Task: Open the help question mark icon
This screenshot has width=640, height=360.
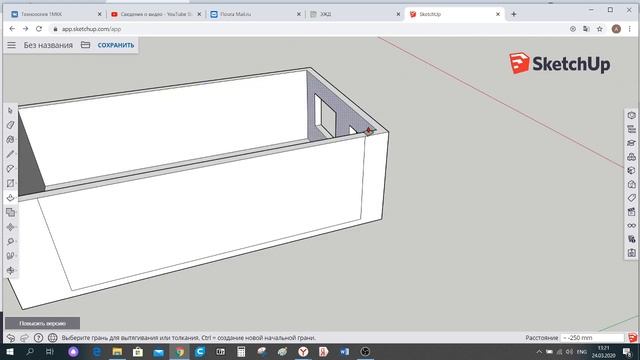Action: [38, 338]
